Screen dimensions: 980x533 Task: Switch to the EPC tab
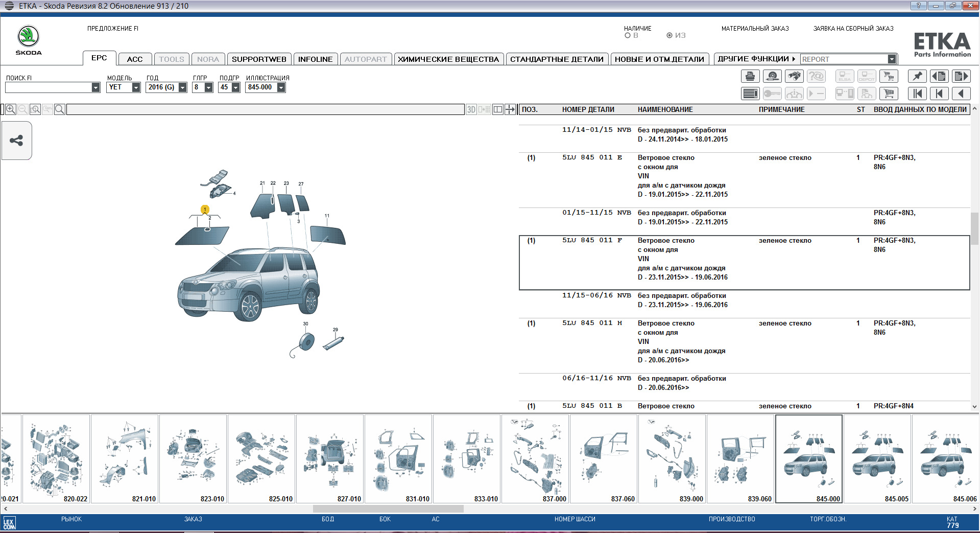[x=99, y=58]
